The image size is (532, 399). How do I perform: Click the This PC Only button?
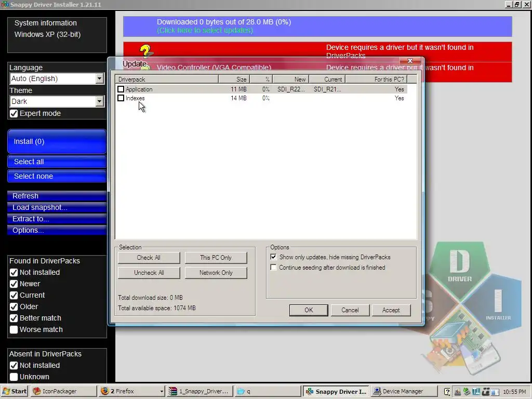tap(216, 258)
